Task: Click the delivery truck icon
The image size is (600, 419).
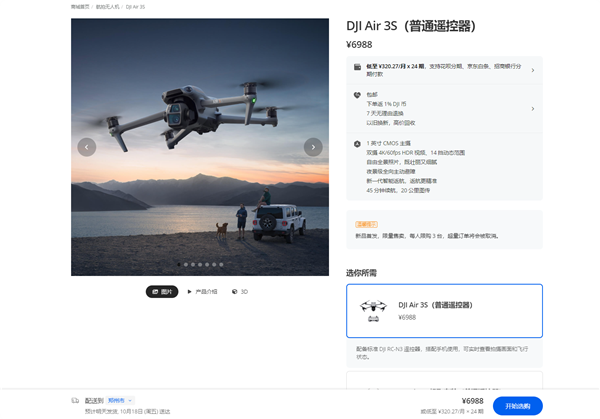Action: coord(75,400)
